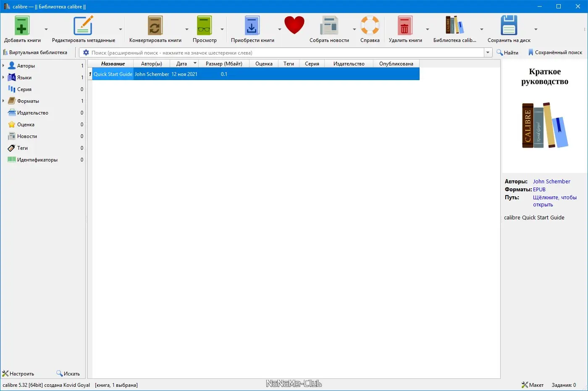Sort by the Издательство column header
588x391 pixels.
[349, 63]
